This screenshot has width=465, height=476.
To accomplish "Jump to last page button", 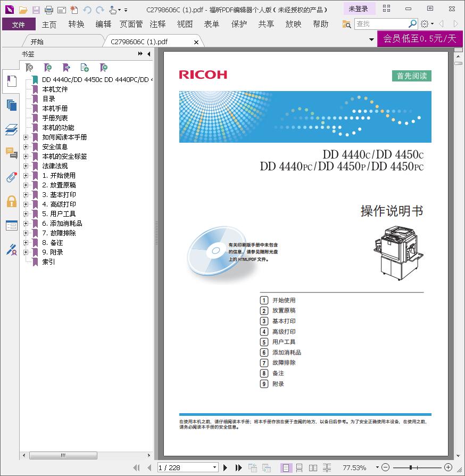I will [x=239, y=467].
